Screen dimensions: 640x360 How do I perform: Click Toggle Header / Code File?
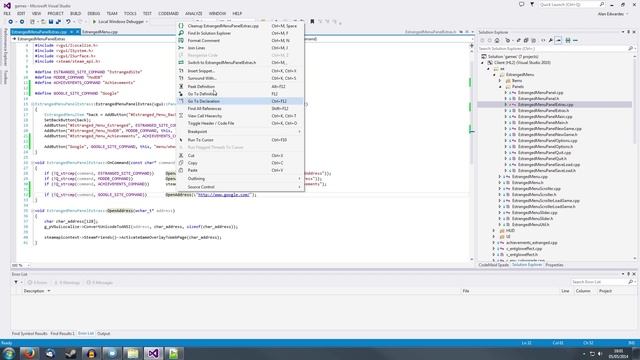240,123
